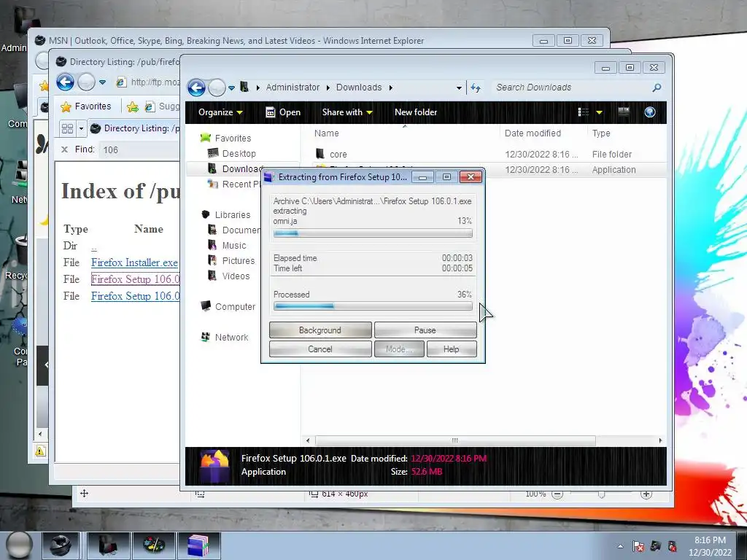Select the core folder

pos(338,155)
